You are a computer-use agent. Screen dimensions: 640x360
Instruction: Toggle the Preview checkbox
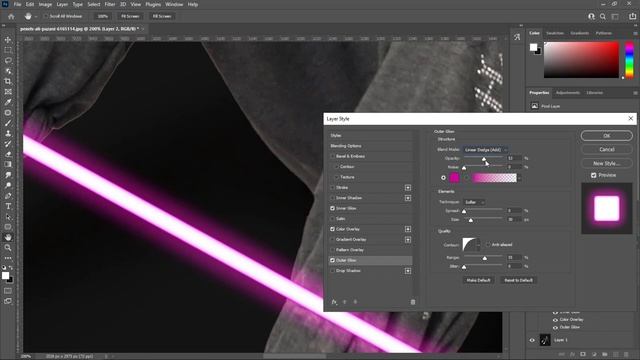(x=593, y=175)
